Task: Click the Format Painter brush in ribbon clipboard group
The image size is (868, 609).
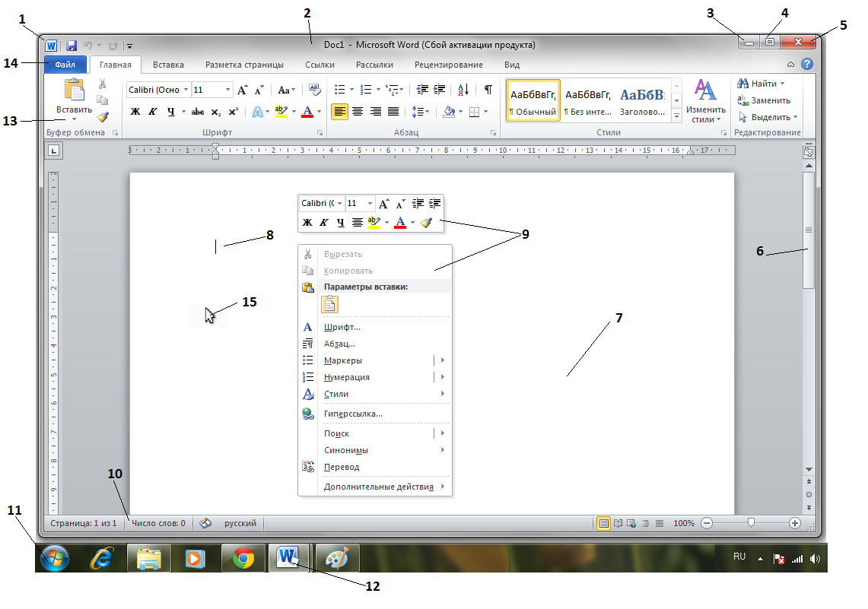Action: click(103, 117)
